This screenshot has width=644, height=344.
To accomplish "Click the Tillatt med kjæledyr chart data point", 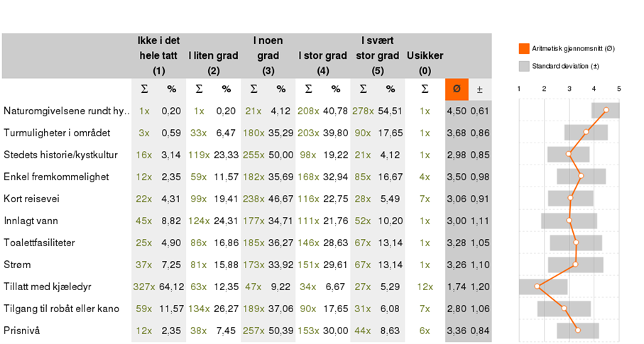I will [537, 286].
